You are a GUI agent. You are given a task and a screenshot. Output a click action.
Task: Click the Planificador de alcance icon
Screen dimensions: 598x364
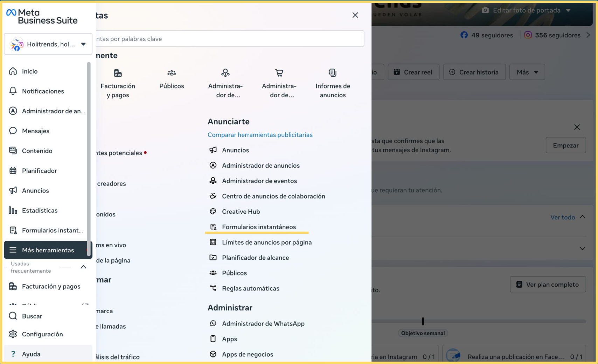[x=213, y=258]
